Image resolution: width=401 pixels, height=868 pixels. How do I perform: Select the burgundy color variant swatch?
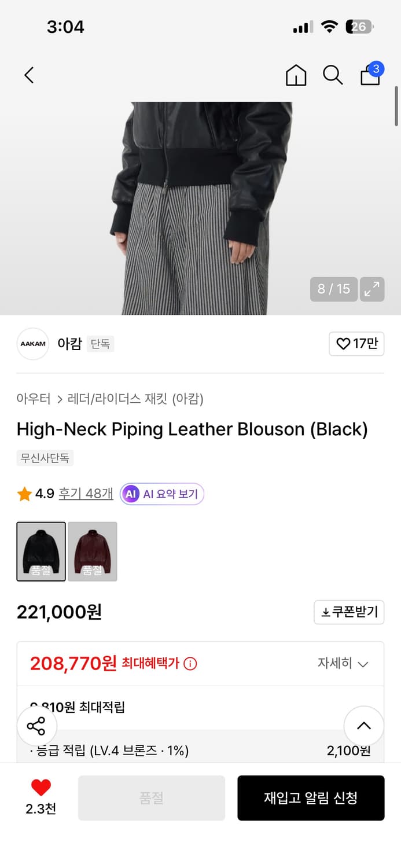click(x=93, y=551)
